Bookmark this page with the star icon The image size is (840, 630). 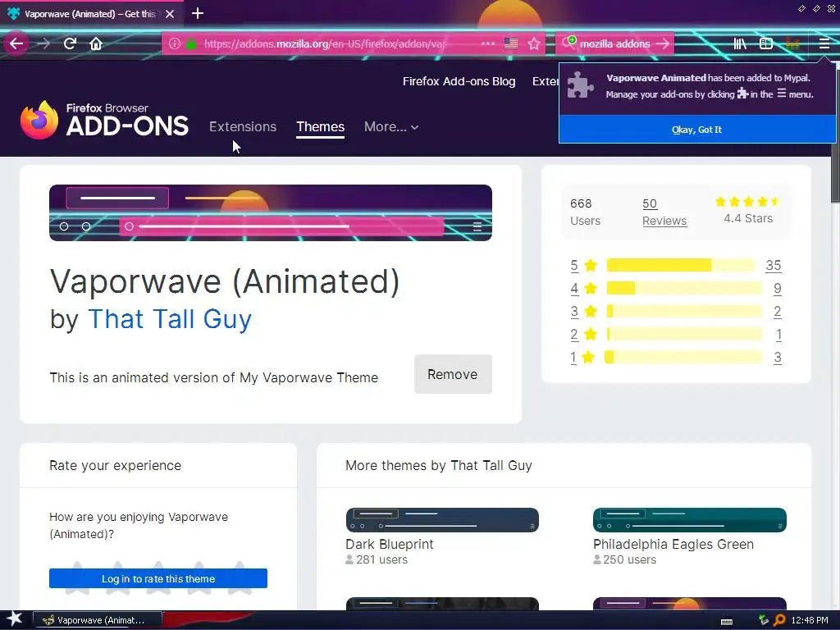(x=533, y=43)
